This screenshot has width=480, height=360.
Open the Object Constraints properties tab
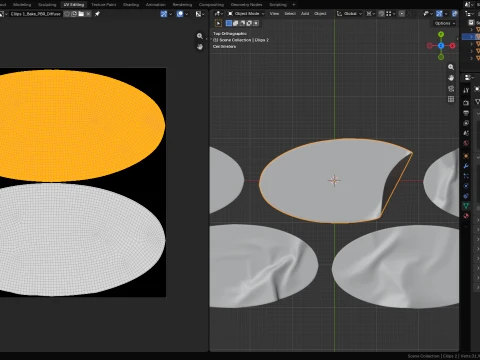tap(466, 196)
